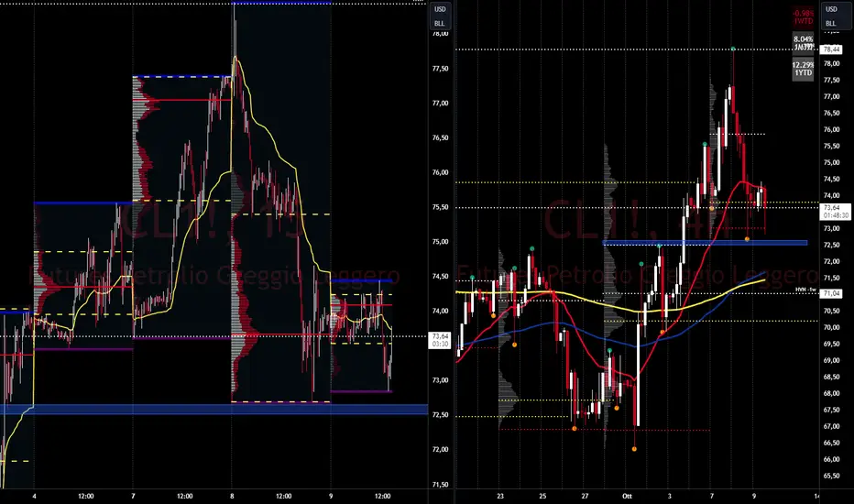Open the BLL unit selector on right chart
Image resolution: width=854 pixels, height=504 pixels.
pos(831,24)
